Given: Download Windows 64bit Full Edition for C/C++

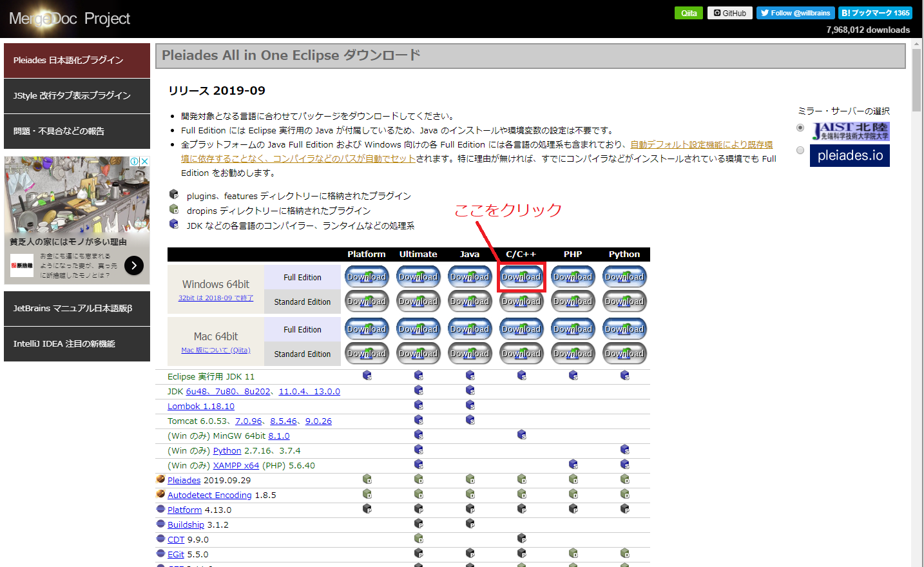Looking at the screenshot, I should [521, 277].
